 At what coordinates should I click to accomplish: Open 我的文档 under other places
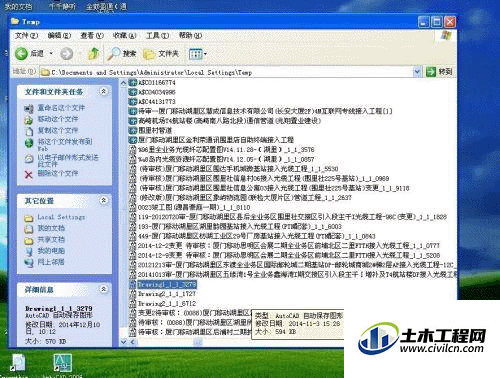(51, 228)
